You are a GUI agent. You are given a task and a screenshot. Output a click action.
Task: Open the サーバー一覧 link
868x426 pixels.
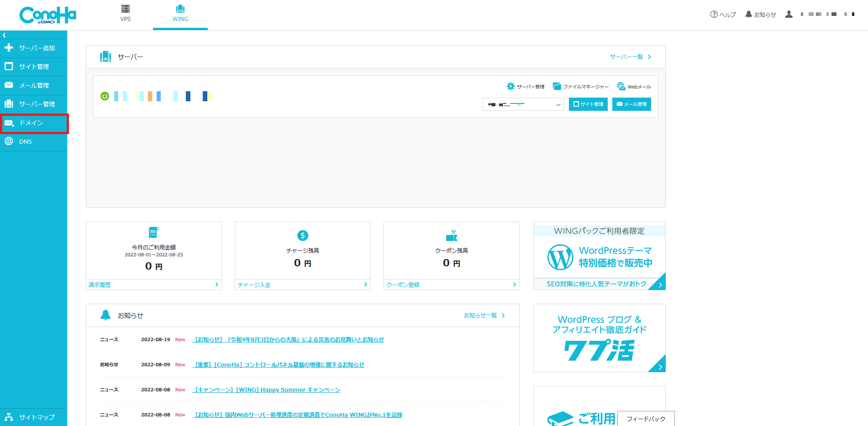pos(631,57)
